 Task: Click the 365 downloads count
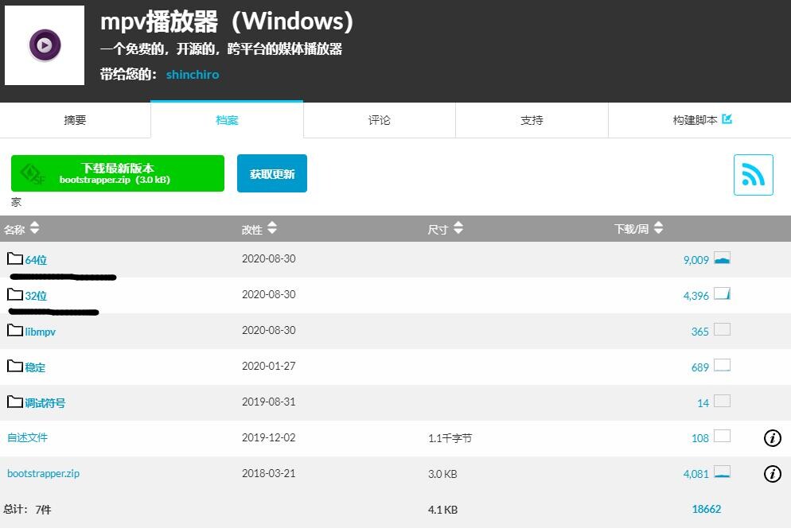click(x=700, y=332)
